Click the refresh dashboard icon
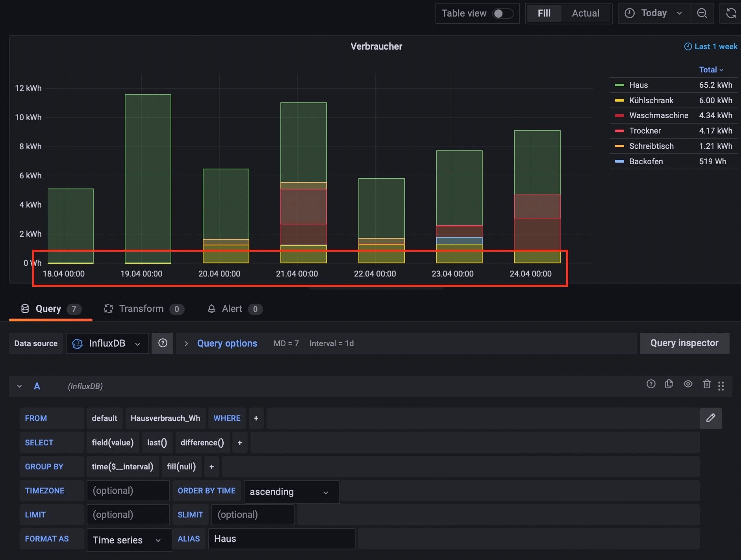The height and width of the screenshot is (560, 741). click(x=731, y=13)
